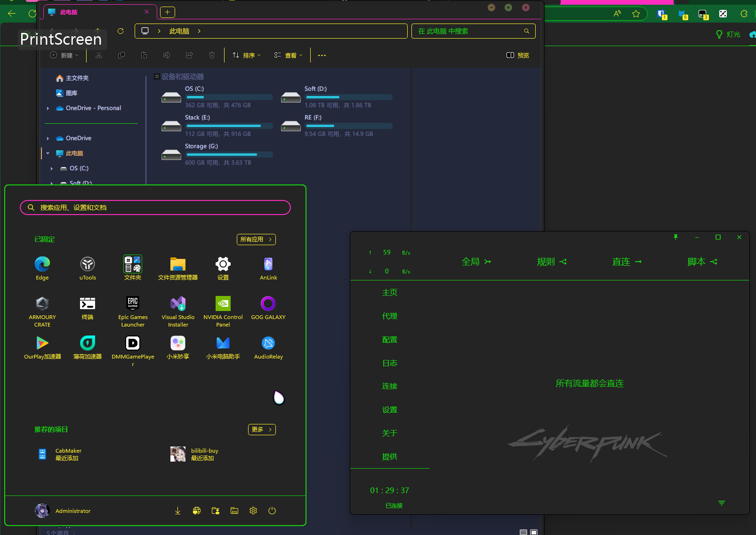756x535 pixels.
Task: Click the 在 此电脑 中搜索 search field
Action: point(474,31)
